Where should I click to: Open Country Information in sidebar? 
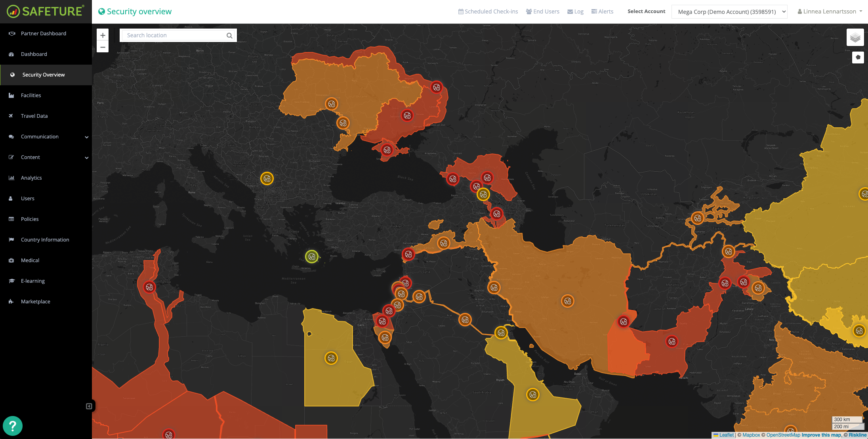(45, 240)
